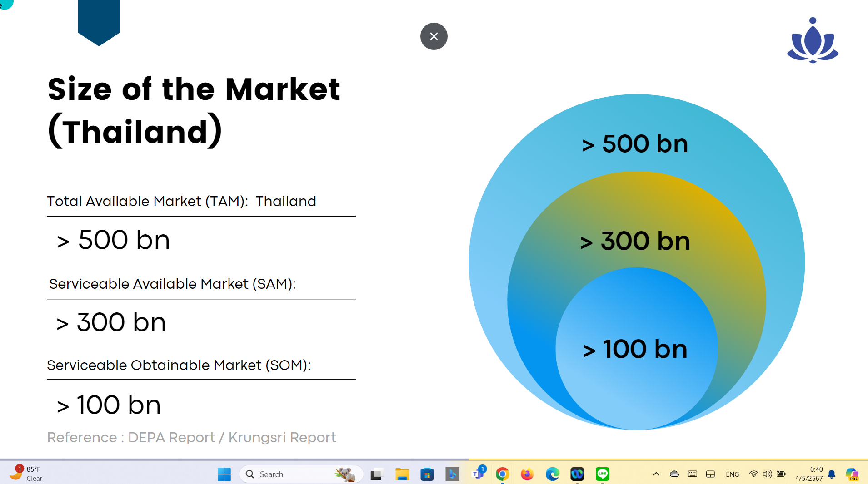This screenshot has height=484, width=868.
Task: Click 'Reference : DEPA Report / Krungsri Report'
Action: [x=191, y=437]
